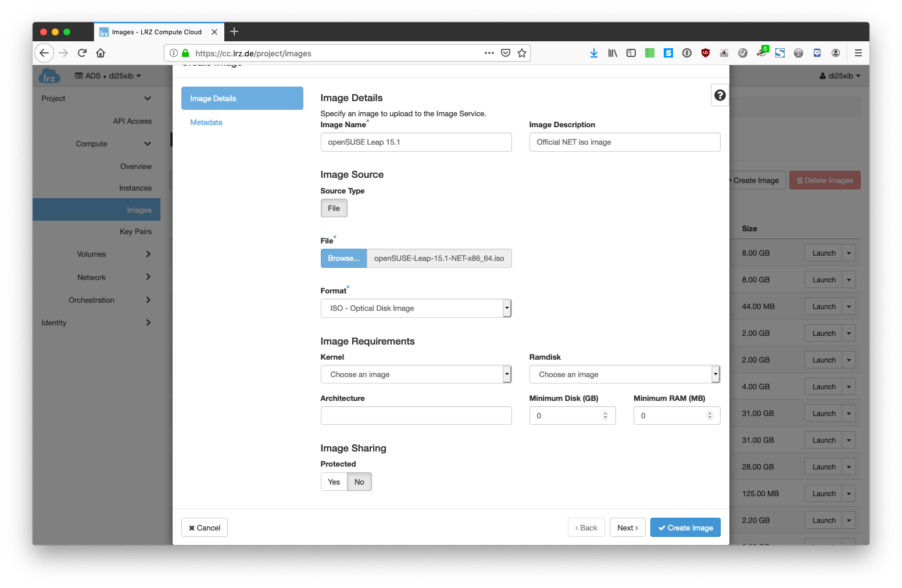This screenshot has height=588, width=902.
Task: Open the Ramdisk image dropdown
Action: pos(624,374)
